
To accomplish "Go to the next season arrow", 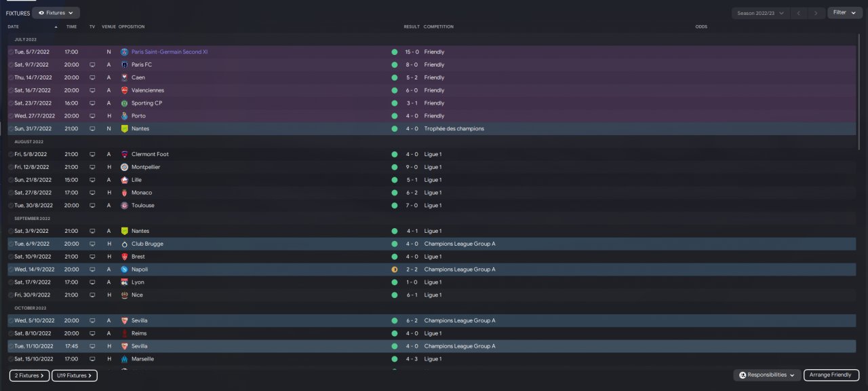I will [x=817, y=13].
